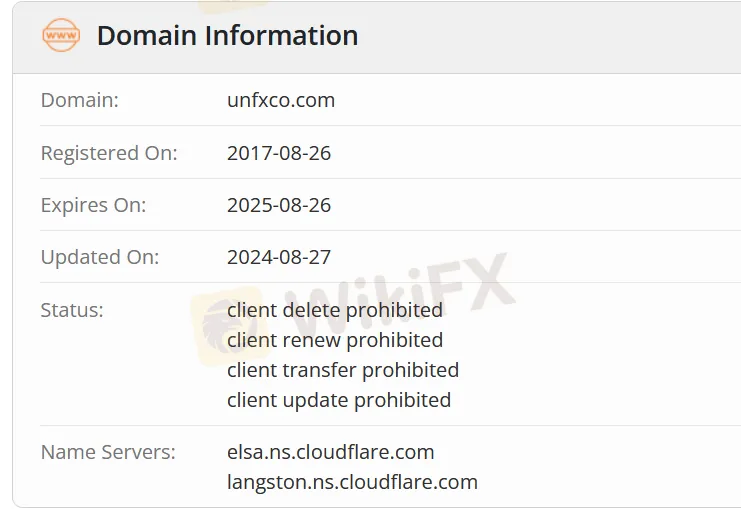741x509 pixels.
Task: Click the Registered On label
Action: click(x=108, y=153)
